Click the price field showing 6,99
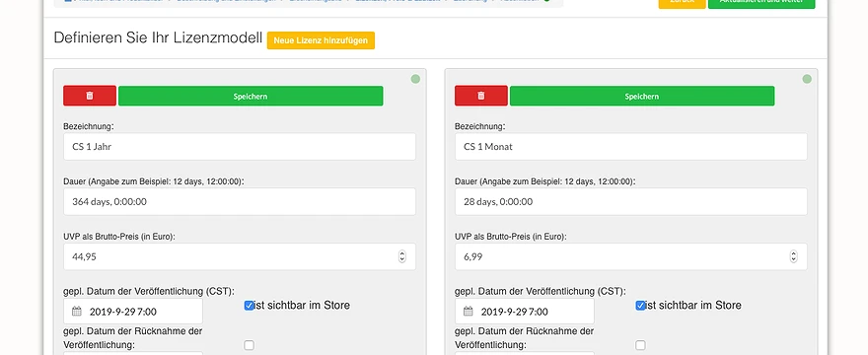868x355 pixels. pyautogui.click(x=631, y=256)
